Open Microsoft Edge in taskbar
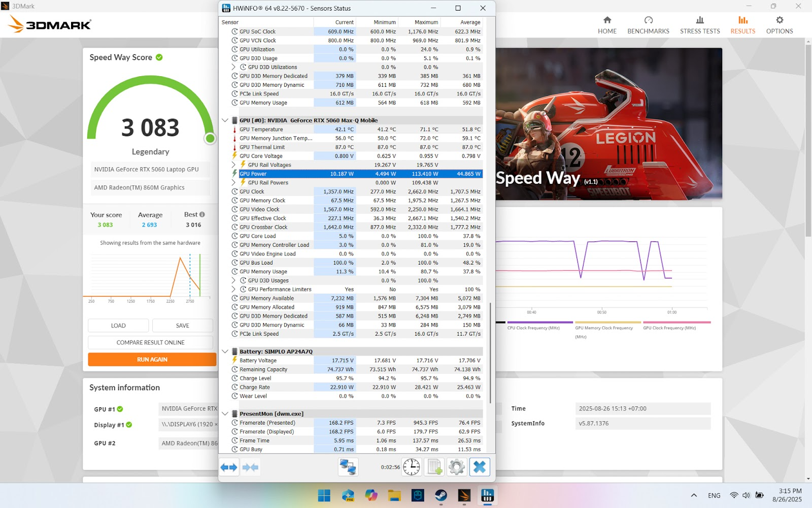812x508 pixels. tap(348, 495)
